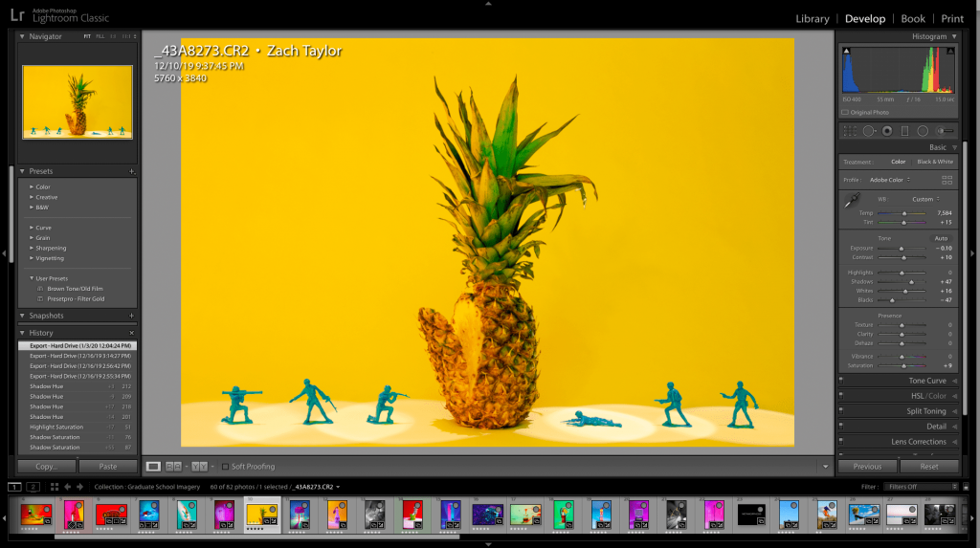Toggle the Original Photo checkbox
The width and height of the screenshot is (980, 548).
click(845, 113)
